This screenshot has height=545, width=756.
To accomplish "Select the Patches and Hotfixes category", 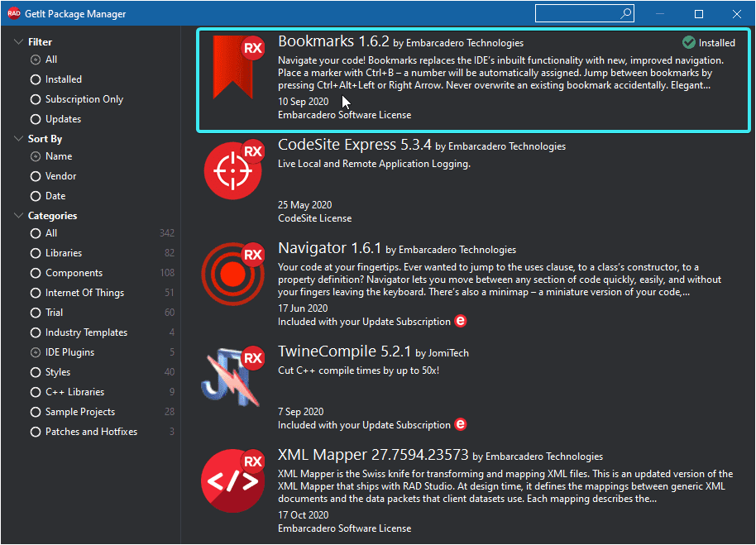I will pyautogui.click(x=84, y=432).
